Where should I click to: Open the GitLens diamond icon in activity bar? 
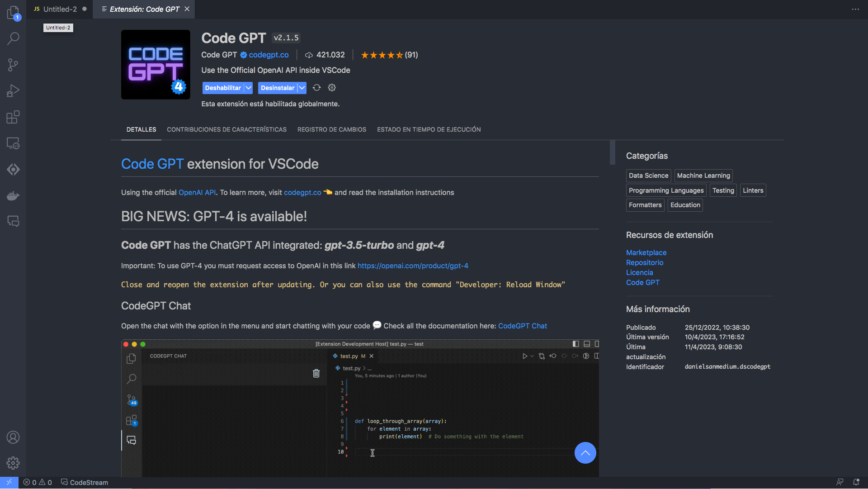(x=13, y=169)
